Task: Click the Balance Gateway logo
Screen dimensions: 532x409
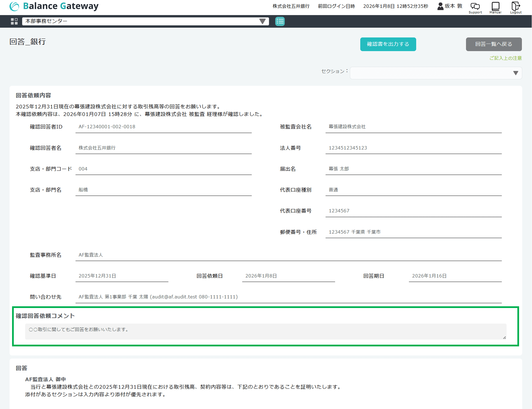Action: 54,6
